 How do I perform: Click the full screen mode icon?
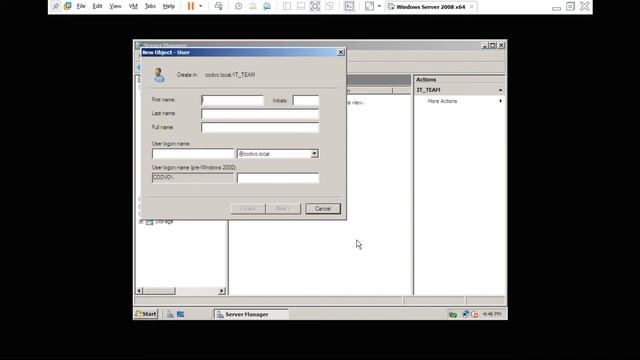click(x=315, y=6)
